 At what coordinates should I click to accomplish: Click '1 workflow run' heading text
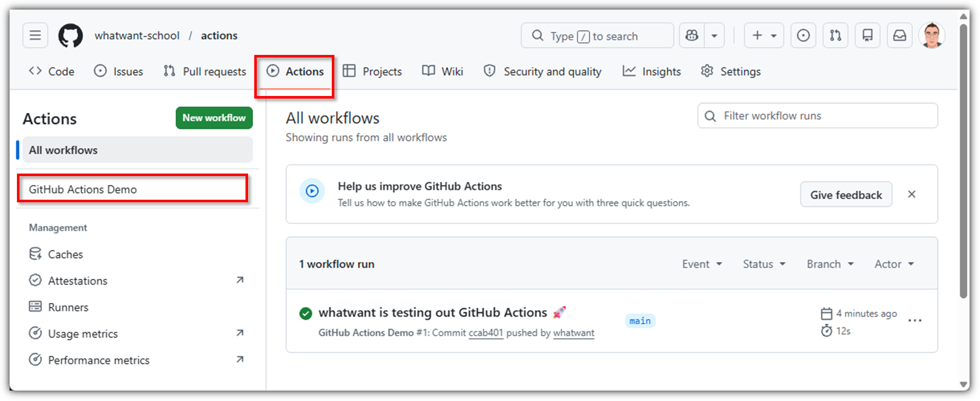pyautogui.click(x=337, y=264)
